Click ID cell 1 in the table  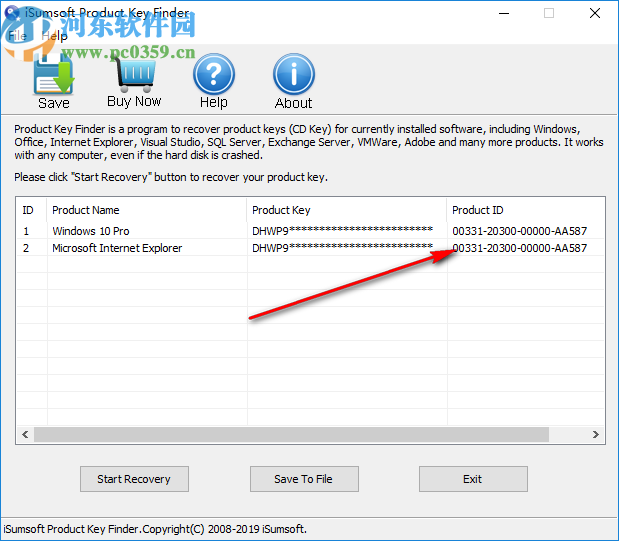click(x=26, y=231)
